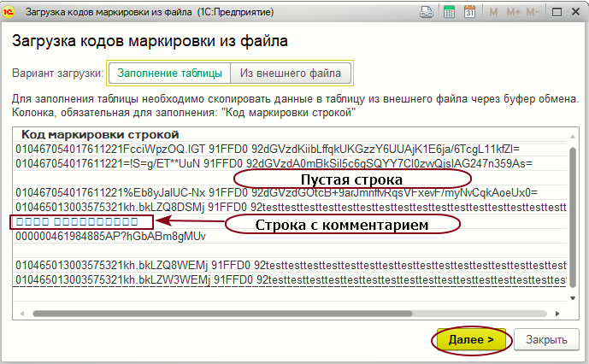Screen dimensions: 589x364
Task: Select row with code %Eb8yJalUC-Nx
Action: tap(290, 193)
